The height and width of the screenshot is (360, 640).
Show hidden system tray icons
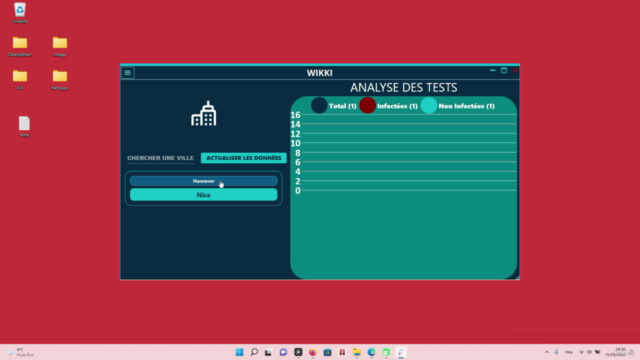click(547, 352)
